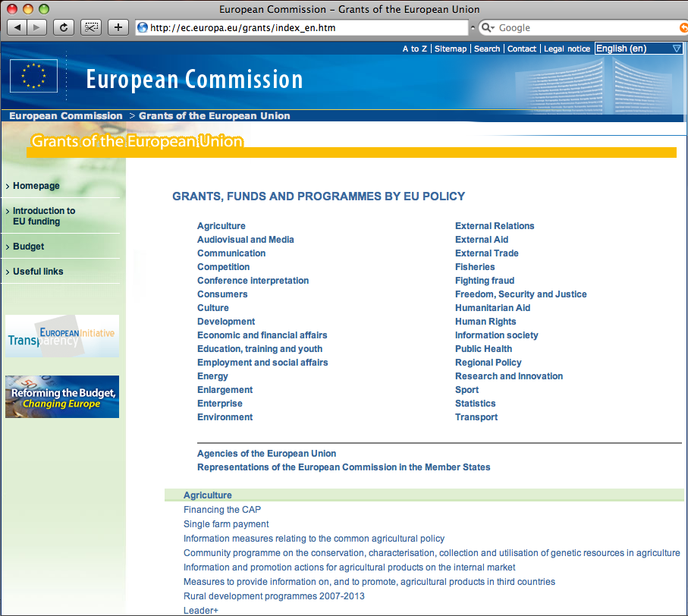Open the Sitemap from the top bar
688x616 pixels.
click(x=451, y=49)
